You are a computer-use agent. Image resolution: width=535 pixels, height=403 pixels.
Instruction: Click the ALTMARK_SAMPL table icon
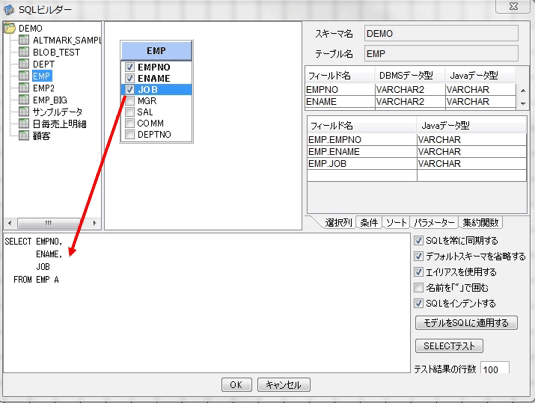[24, 40]
